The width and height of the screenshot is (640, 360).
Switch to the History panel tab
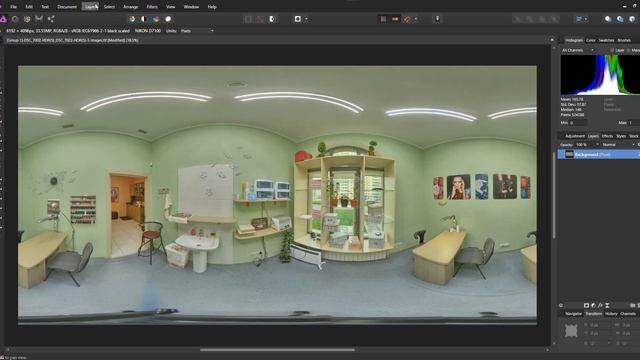(611, 313)
